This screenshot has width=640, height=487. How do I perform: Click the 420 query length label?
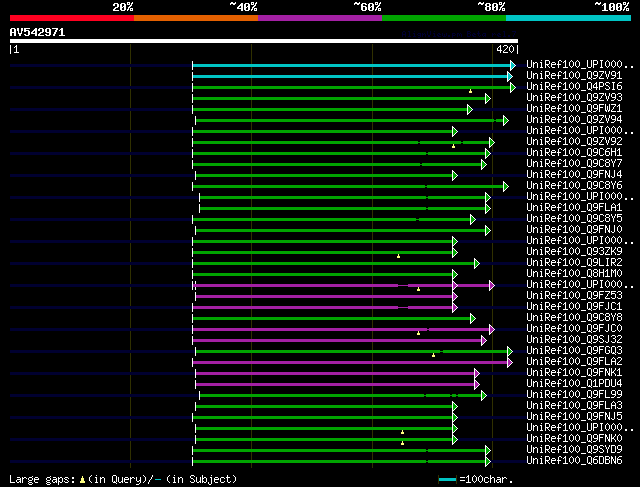click(505, 49)
